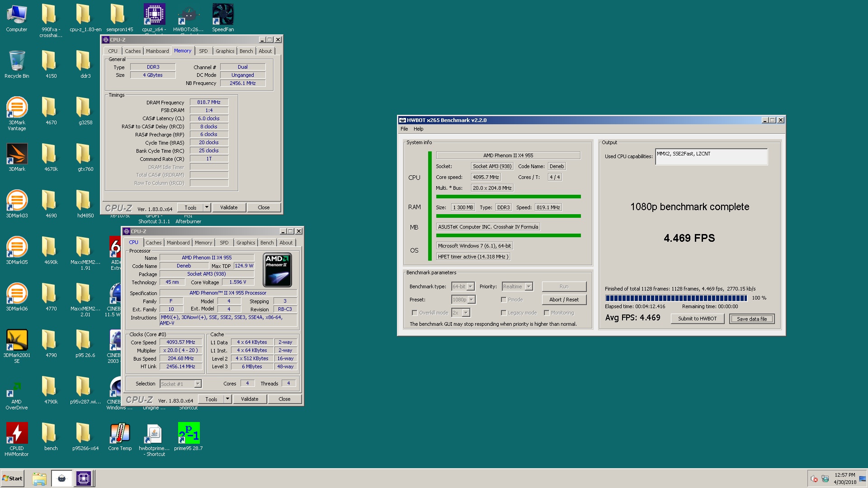Toggle the Monitoring checkbox
Viewport: 868px width, 488px height.
click(546, 313)
